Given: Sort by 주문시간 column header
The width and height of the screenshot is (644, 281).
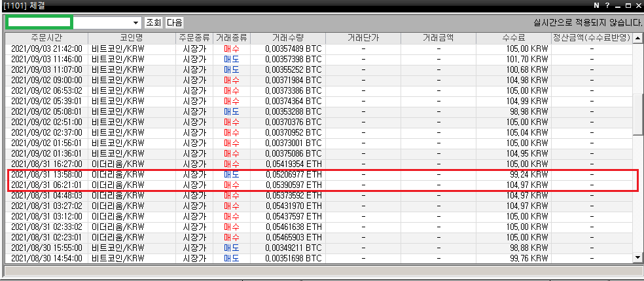Looking at the screenshot, I should [x=46, y=38].
